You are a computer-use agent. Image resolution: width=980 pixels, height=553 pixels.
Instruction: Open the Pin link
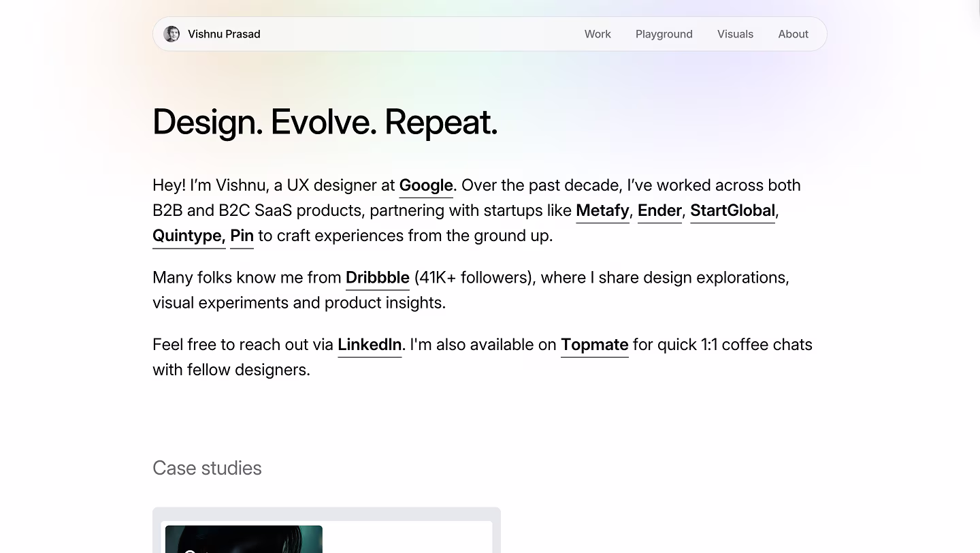242,236
